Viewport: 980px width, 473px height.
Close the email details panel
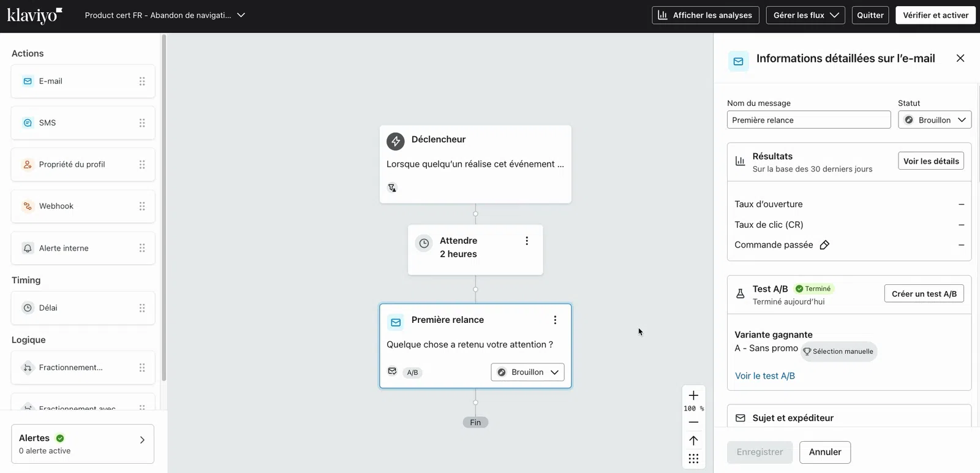(960, 58)
